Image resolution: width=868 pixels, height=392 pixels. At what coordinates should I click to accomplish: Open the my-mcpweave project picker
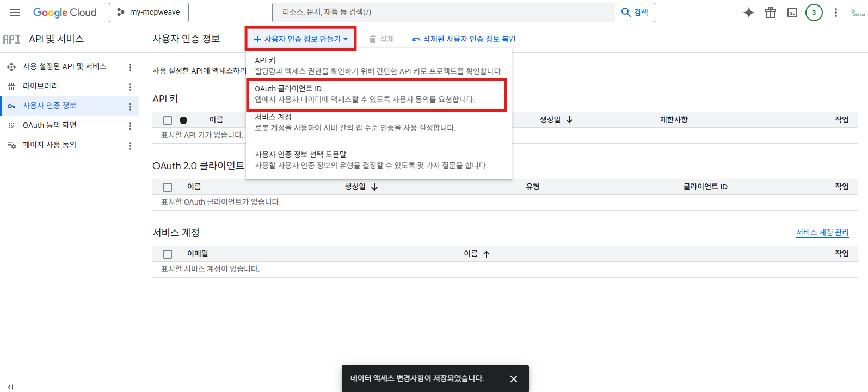[149, 12]
